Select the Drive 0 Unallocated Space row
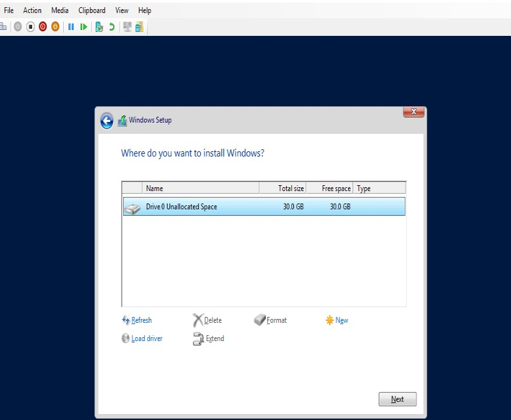This screenshot has height=420, width=511. 265,206
